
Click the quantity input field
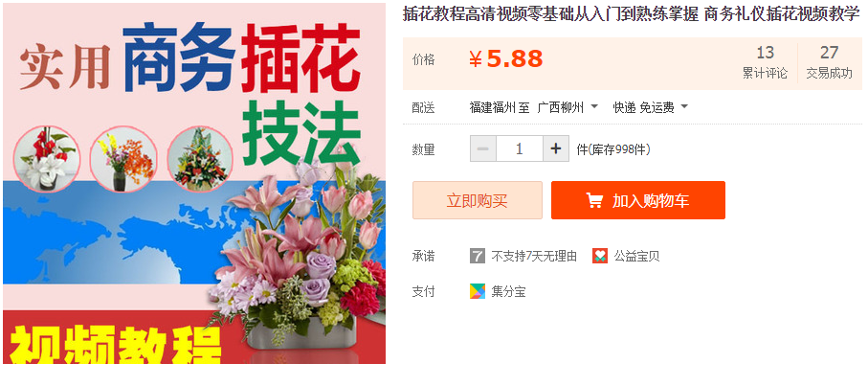pos(520,149)
